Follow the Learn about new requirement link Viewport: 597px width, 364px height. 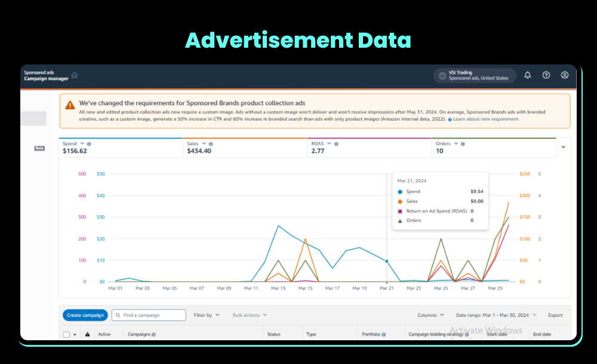click(485, 119)
